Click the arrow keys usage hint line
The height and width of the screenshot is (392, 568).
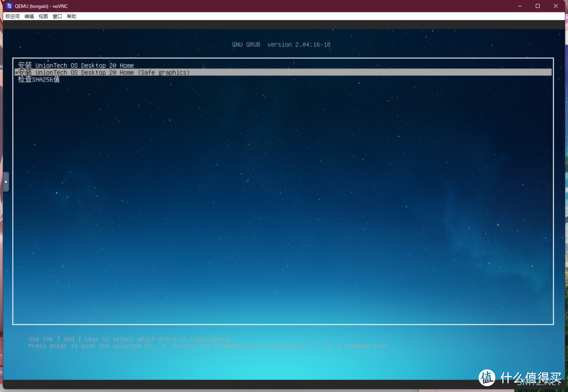tap(129, 339)
